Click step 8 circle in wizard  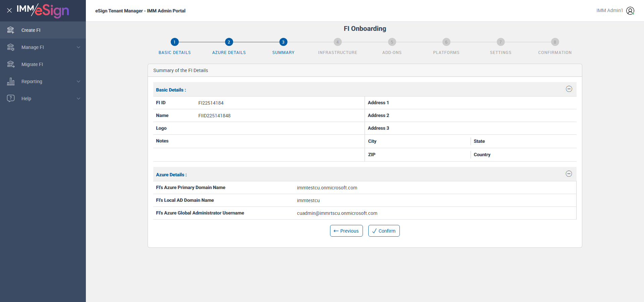555,42
